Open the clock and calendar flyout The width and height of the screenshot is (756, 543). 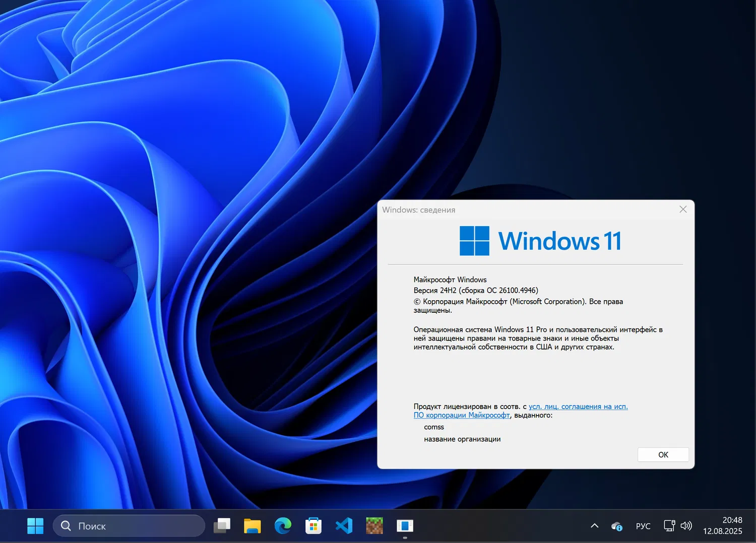[x=723, y=525]
